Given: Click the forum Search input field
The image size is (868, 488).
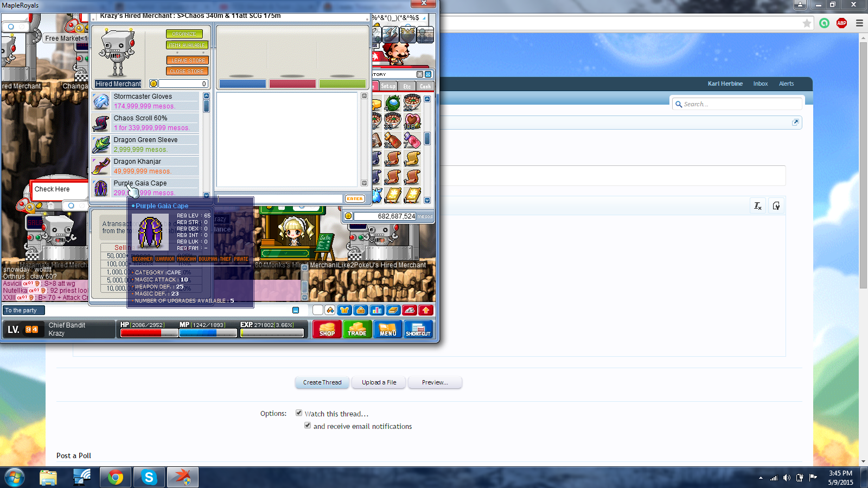Looking at the screenshot, I should [737, 104].
